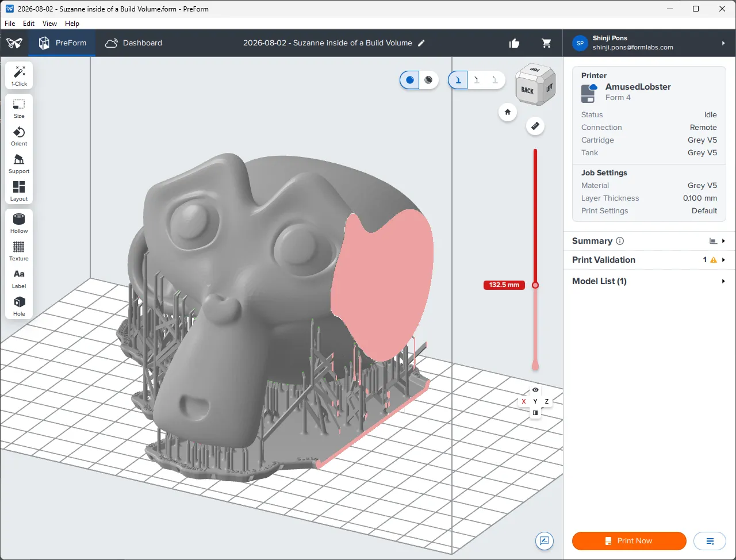Click the home view reset icon

click(508, 112)
